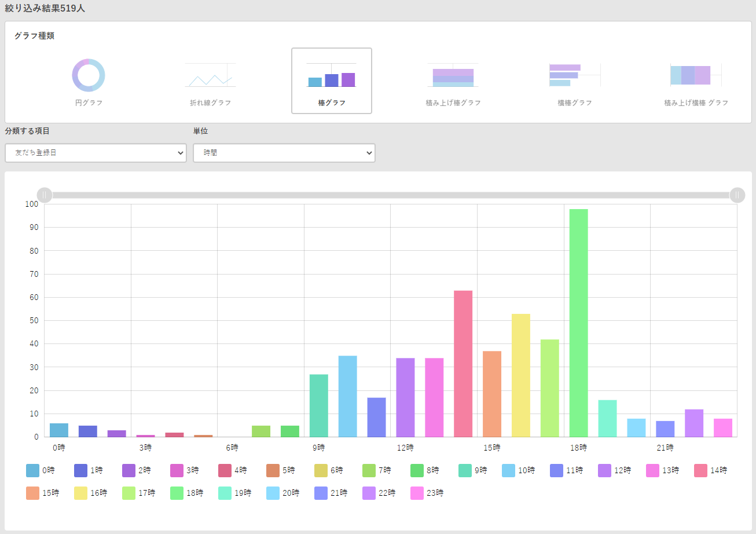Expand the 単位 dropdown set to 時間
Image resolution: width=756 pixels, height=534 pixels.
pyautogui.click(x=284, y=153)
